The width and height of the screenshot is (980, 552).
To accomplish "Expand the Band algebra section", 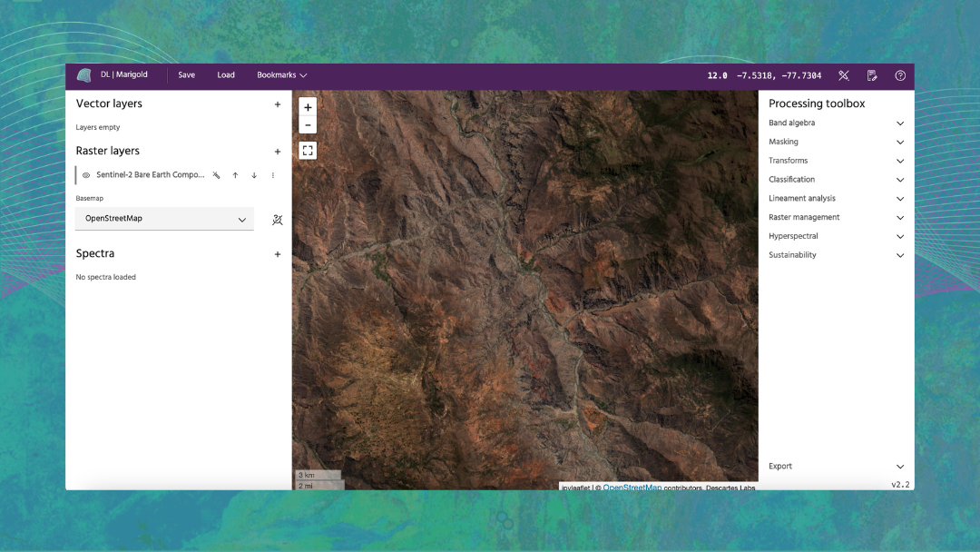I will pos(837,123).
